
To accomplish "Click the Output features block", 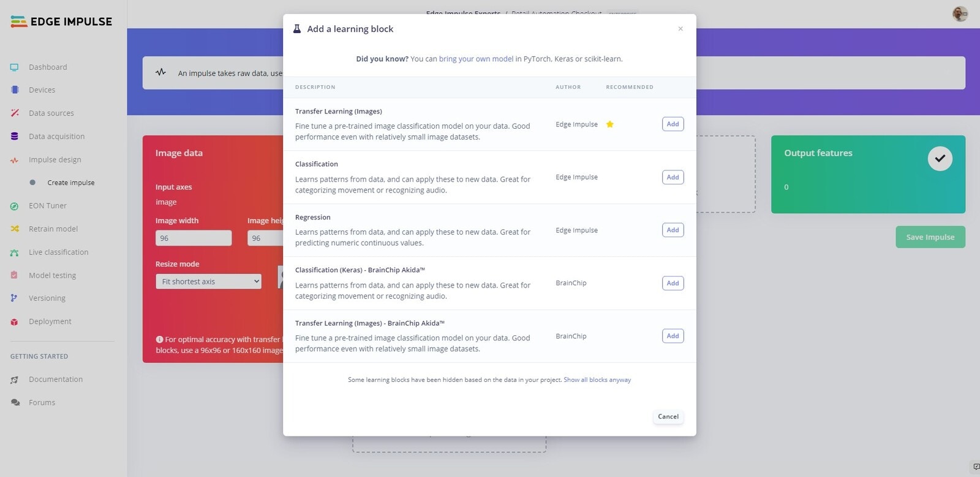I will tap(868, 175).
